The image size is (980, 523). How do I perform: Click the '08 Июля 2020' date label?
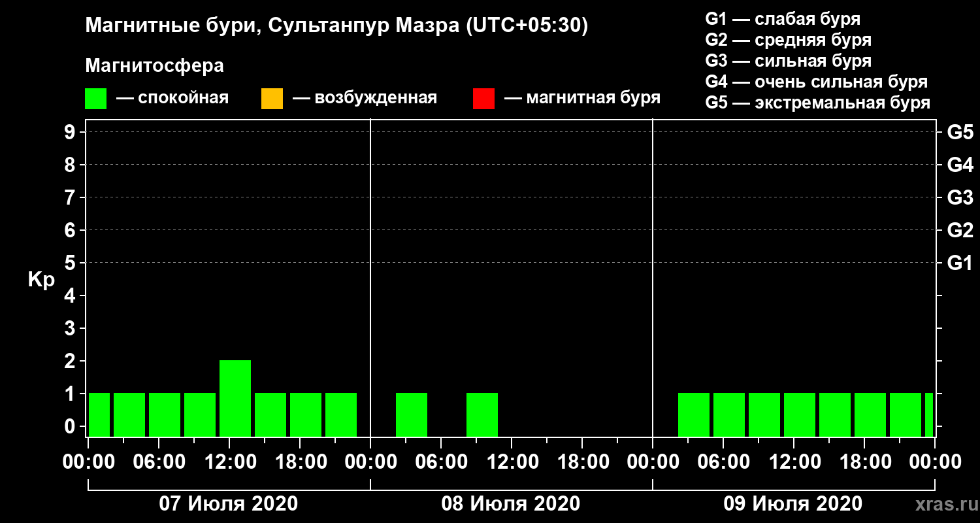(511, 504)
